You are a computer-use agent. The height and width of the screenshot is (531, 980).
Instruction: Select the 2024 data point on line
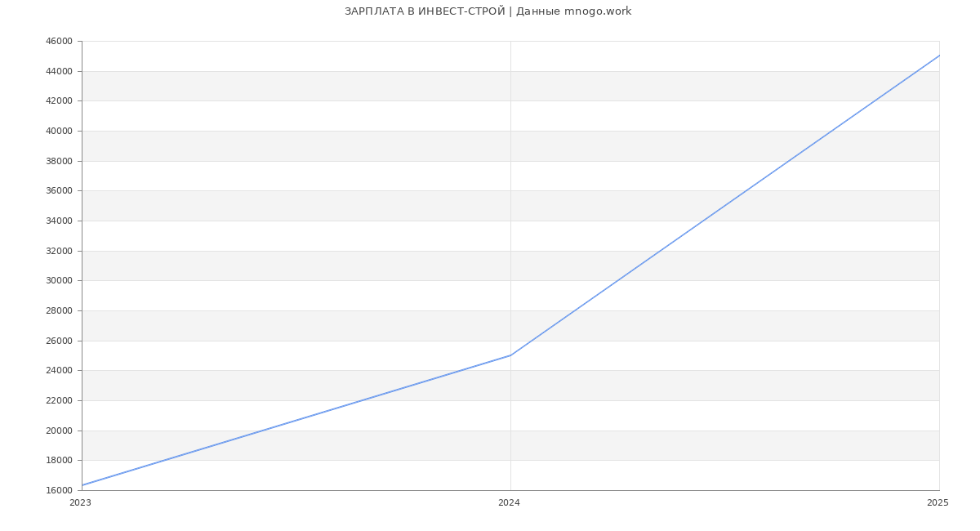[510, 355]
